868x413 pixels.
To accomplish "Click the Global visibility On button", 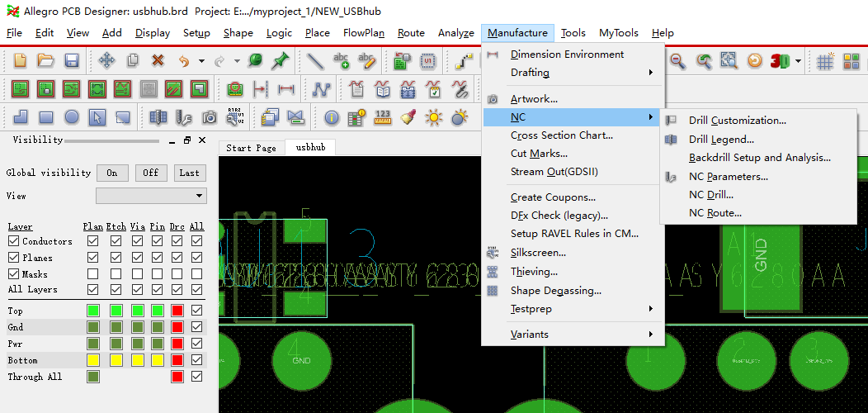I will tap(112, 173).
